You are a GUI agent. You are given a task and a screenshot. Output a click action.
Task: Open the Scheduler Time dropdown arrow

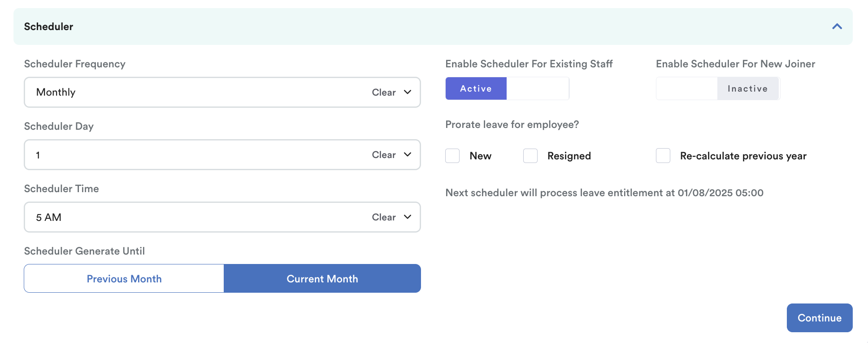click(x=408, y=217)
